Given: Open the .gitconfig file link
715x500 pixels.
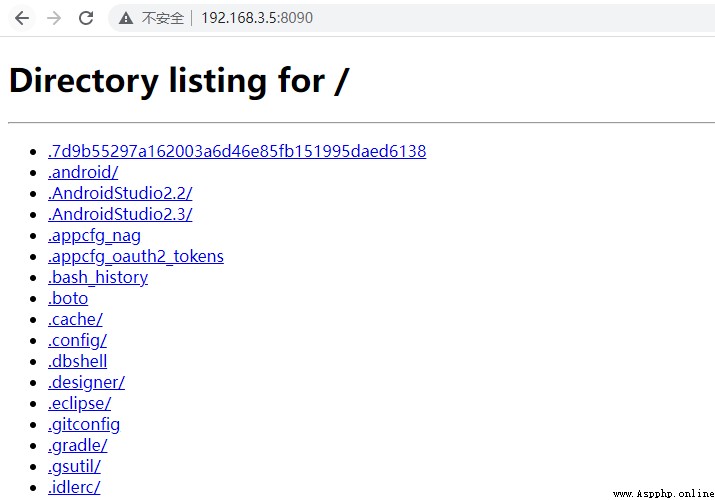Looking at the screenshot, I should coord(84,424).
